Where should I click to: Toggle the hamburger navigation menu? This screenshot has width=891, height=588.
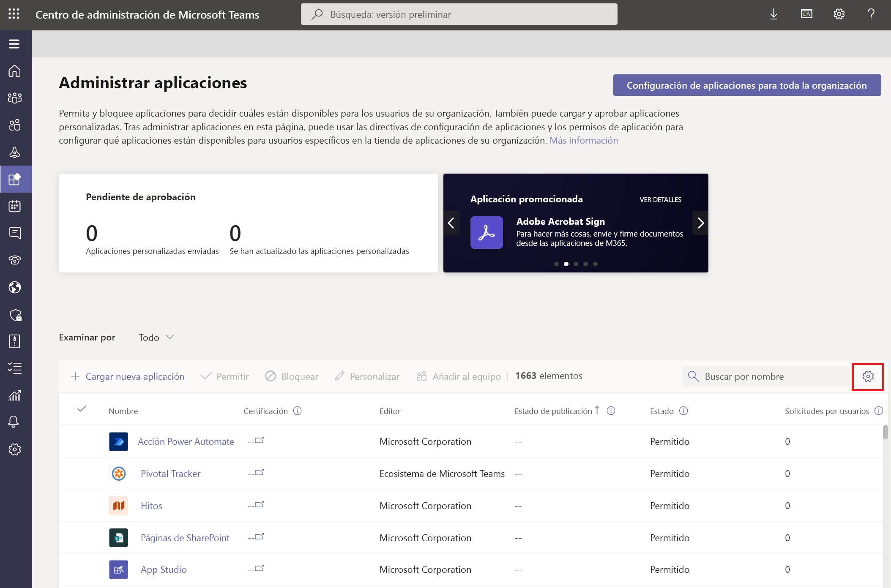tap(14, 44)
